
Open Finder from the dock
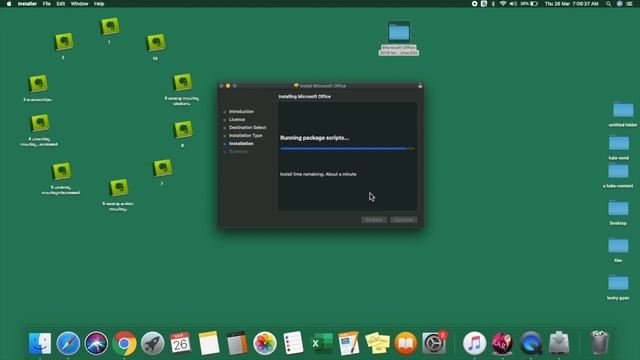click(40, 343)
